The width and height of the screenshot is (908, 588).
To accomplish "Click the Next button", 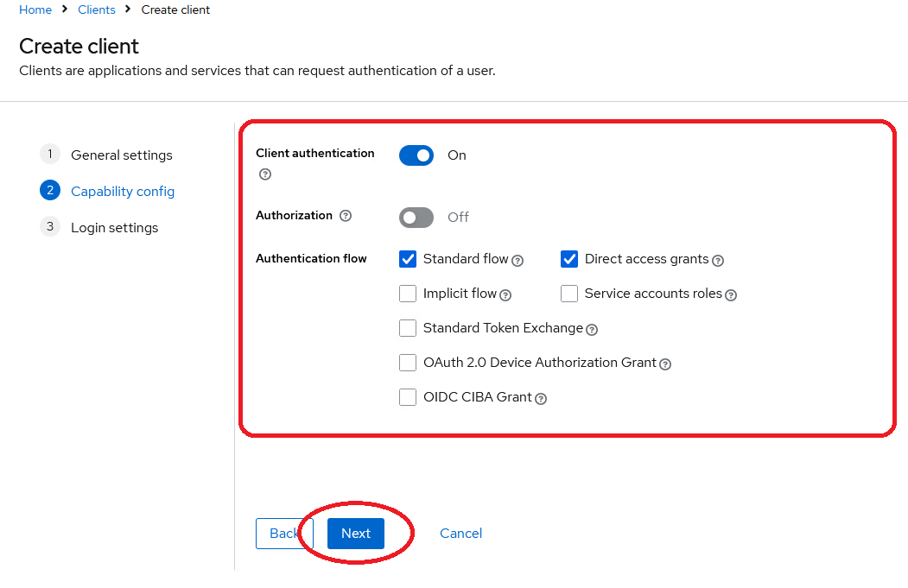I will [355, 533].
